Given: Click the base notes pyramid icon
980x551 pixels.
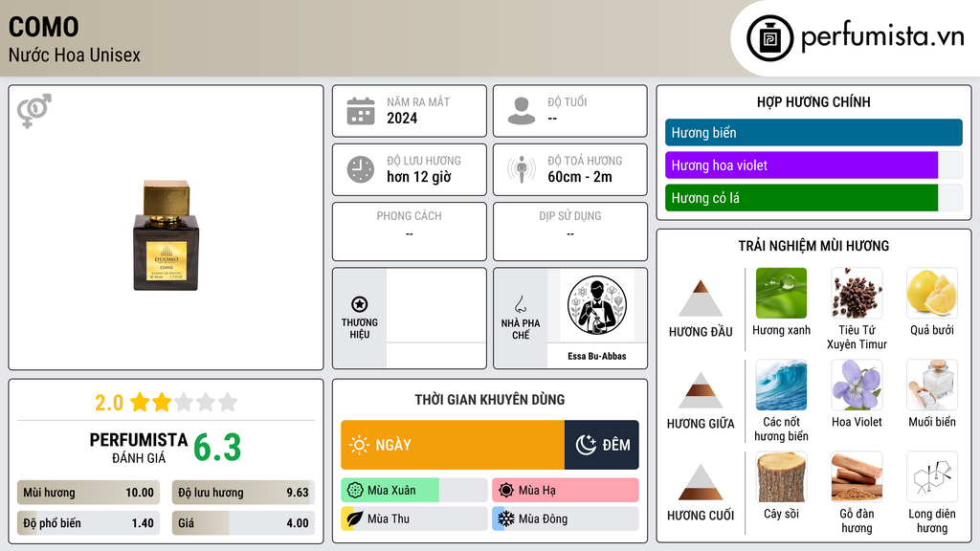Looking at the screenshot, I should pyautogui.click(x=701, y=482).
